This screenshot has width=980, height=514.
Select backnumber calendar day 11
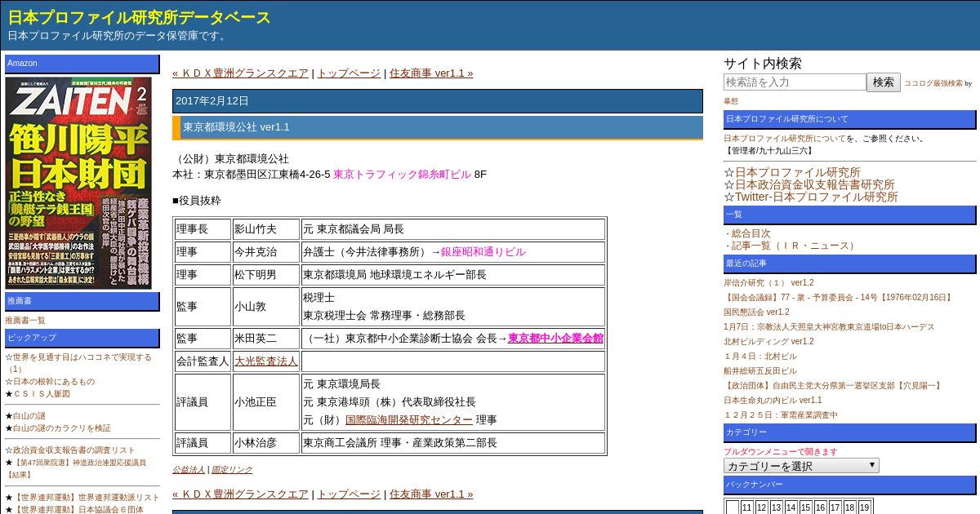[747, 507]
